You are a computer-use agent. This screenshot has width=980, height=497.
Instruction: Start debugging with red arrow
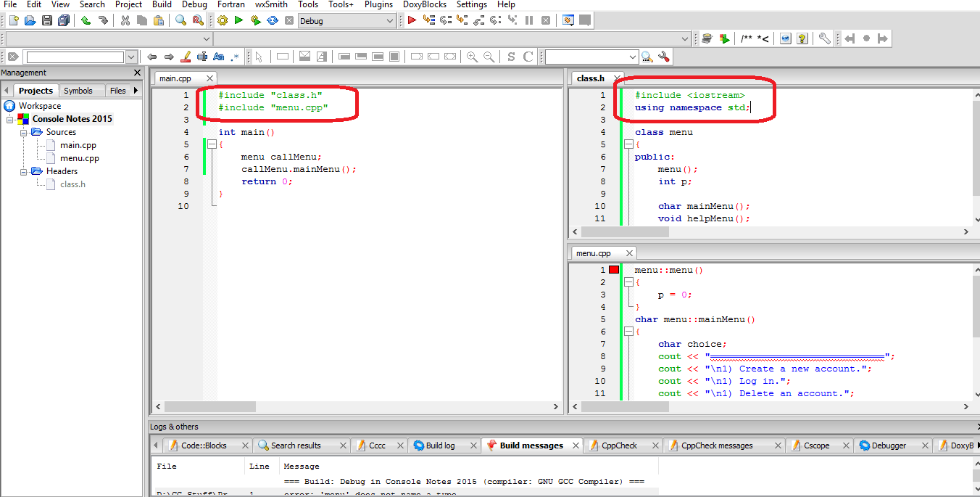click(x=412, y=20)
